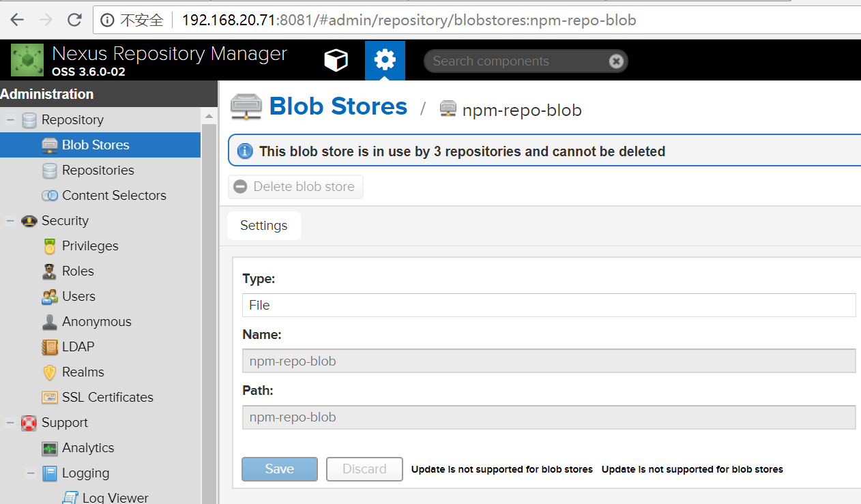Click the Repositories cylinder icon in sidebar
This screenshot has height=504, width=861.
click(49, 171)
